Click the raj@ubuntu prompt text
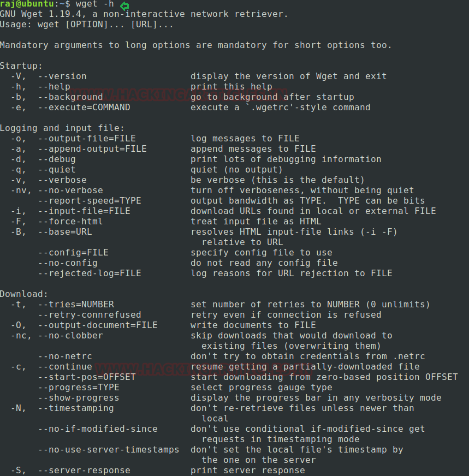This screenshot has width=469, height=476. 27,4
